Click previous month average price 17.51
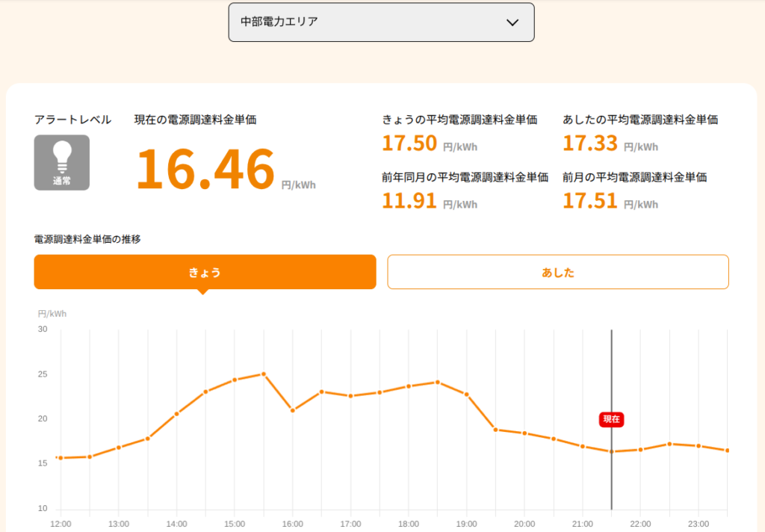The height and width of the screenshot is (532, 765). [x=590, y=200]
